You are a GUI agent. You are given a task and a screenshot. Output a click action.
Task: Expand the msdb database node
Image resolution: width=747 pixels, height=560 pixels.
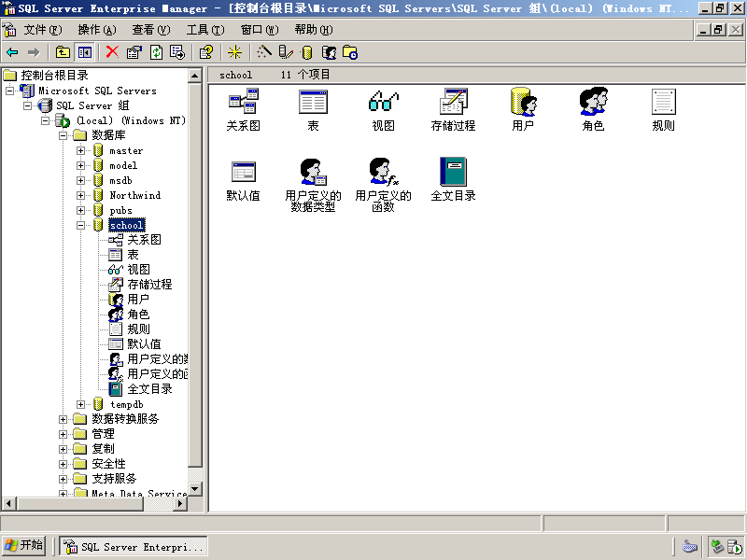81,180
